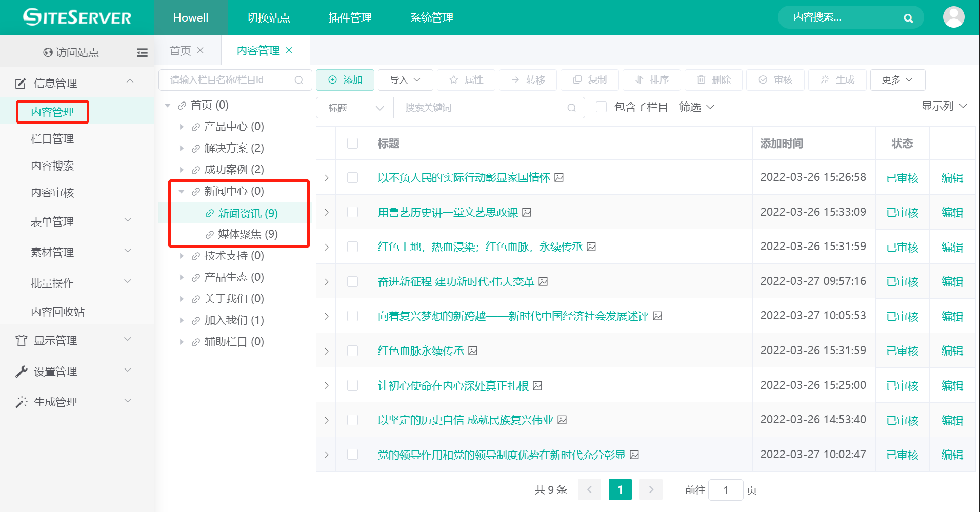Switch to the 首页 tab
980x512 pixels.
pos(180,50)
